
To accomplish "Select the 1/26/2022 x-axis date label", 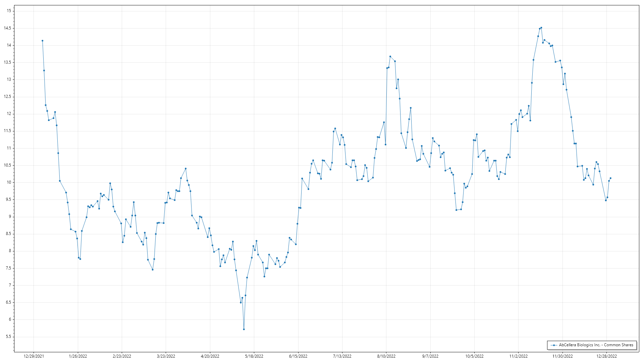I will click(78, 356).
